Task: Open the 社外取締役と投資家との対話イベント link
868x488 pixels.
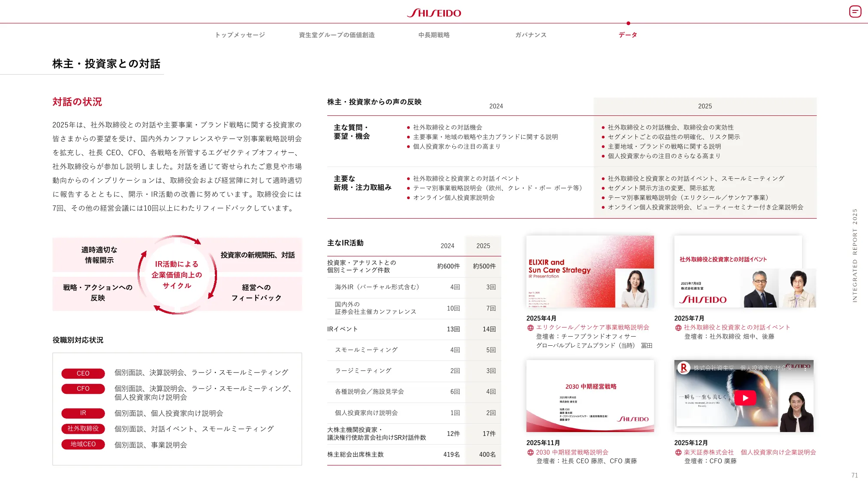Action: (737, 328)
